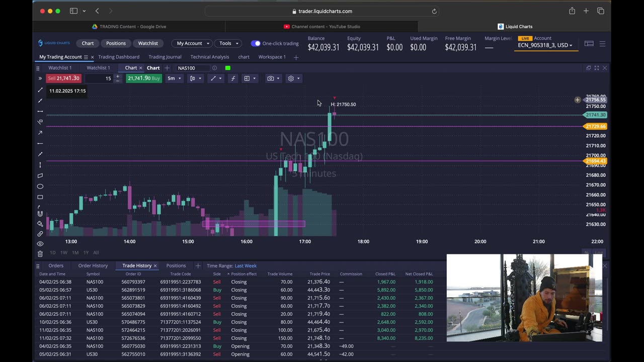Open the hamburger menu top right
This screenshot has width=644, height=362.
(x=602, y=44)
